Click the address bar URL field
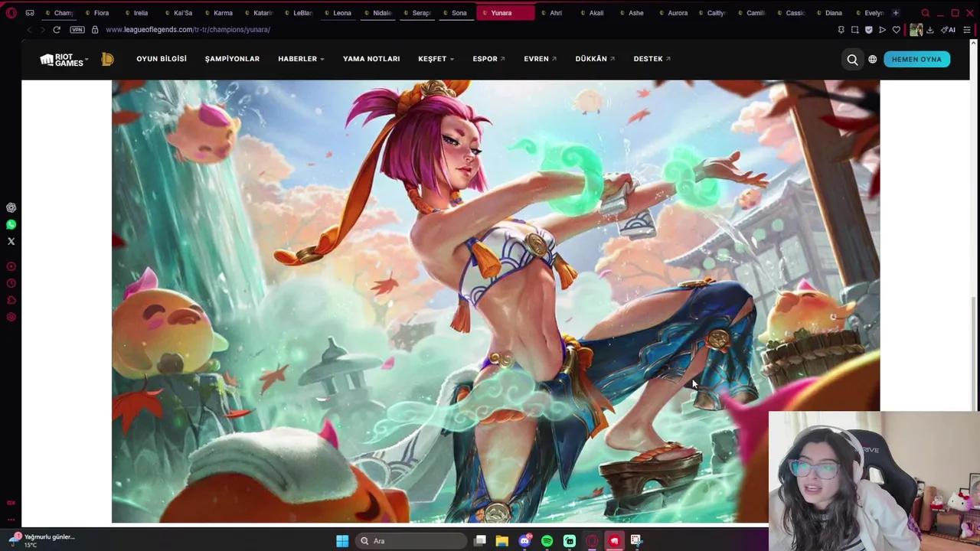The height and width of the screenshot is (551, 980). tap(188, 30)
